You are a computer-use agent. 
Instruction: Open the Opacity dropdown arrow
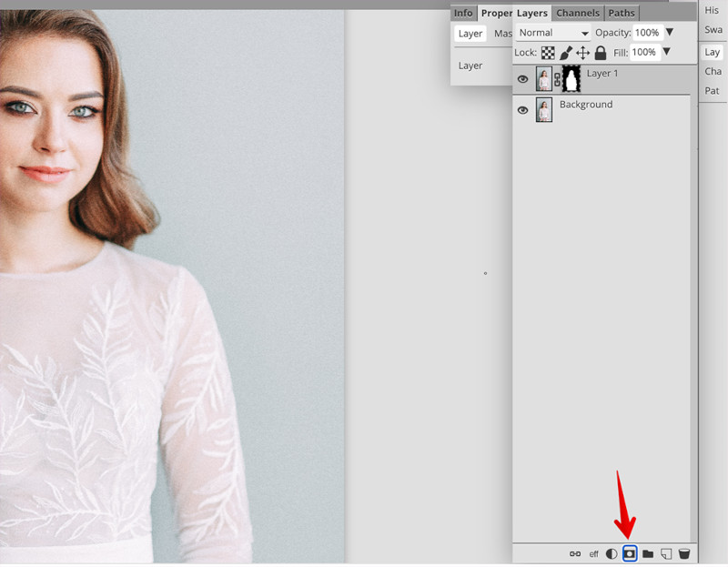pyautogui.click(x=671, y=32)
